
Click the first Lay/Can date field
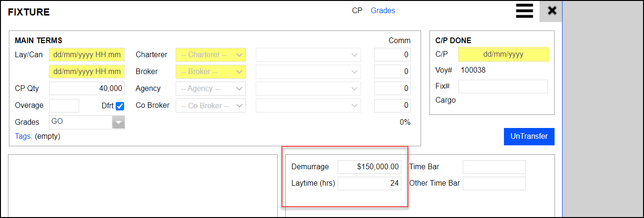[x=87, y=55]
